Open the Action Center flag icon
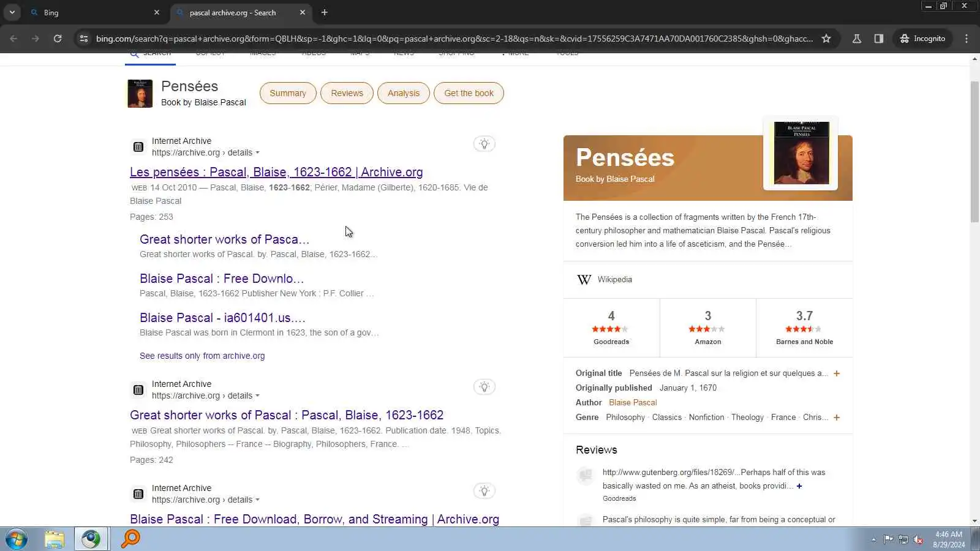Viewport: 980px width, 551px height. pyautogui.click(x=888, y=539)
